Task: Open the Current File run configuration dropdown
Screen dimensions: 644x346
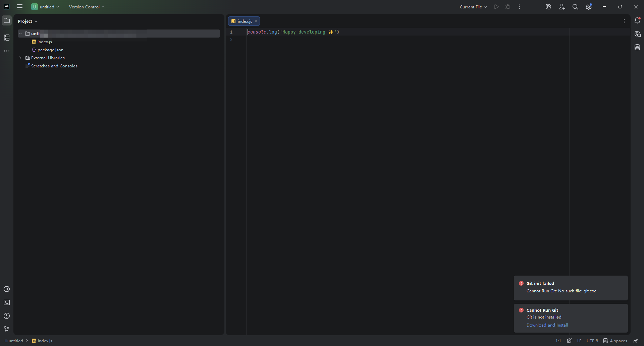Action: (x=473, y=7)
